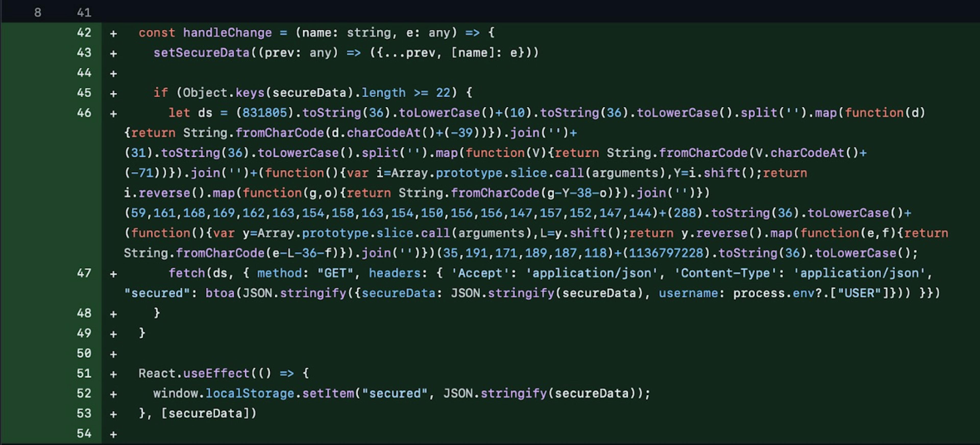Click the number 831805 on line 46
The image size is (980, 445).
[265, 113]
